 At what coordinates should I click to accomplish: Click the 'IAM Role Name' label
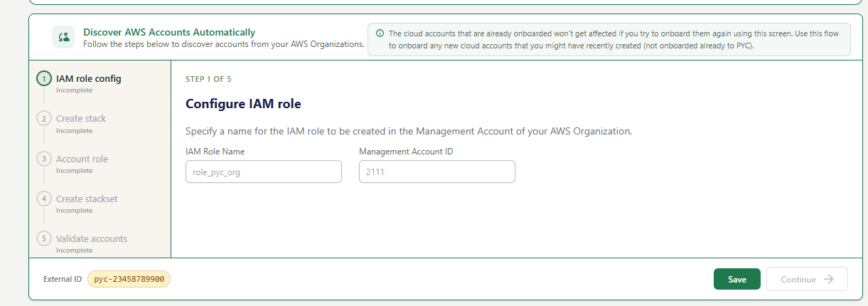215,152
